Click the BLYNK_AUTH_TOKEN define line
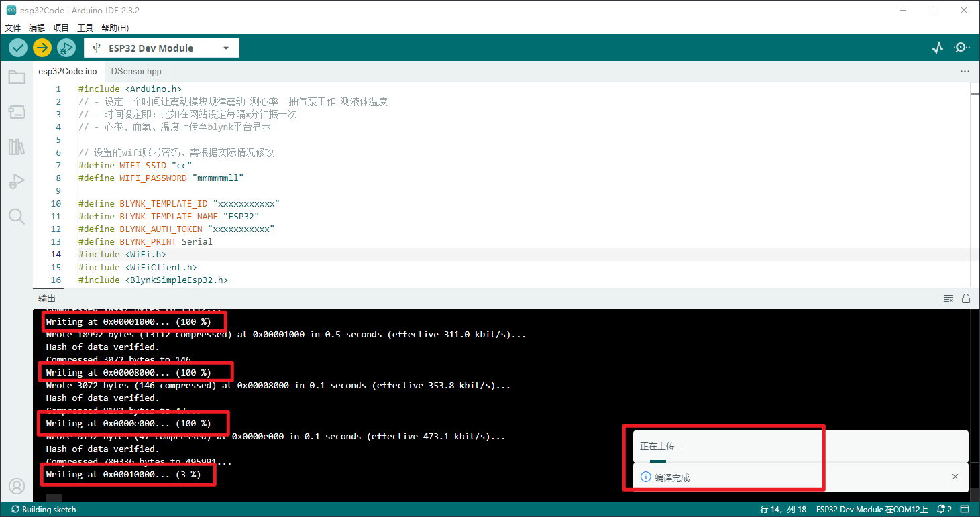Viewport: 980px width, 517px height. (x=176, y=229)
